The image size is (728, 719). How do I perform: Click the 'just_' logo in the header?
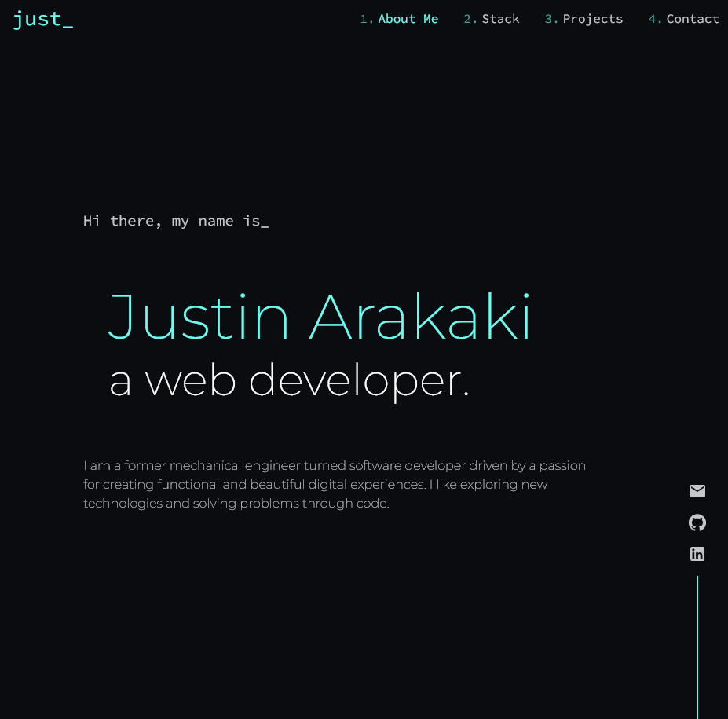pyautogui.click(x=43, y=20)
